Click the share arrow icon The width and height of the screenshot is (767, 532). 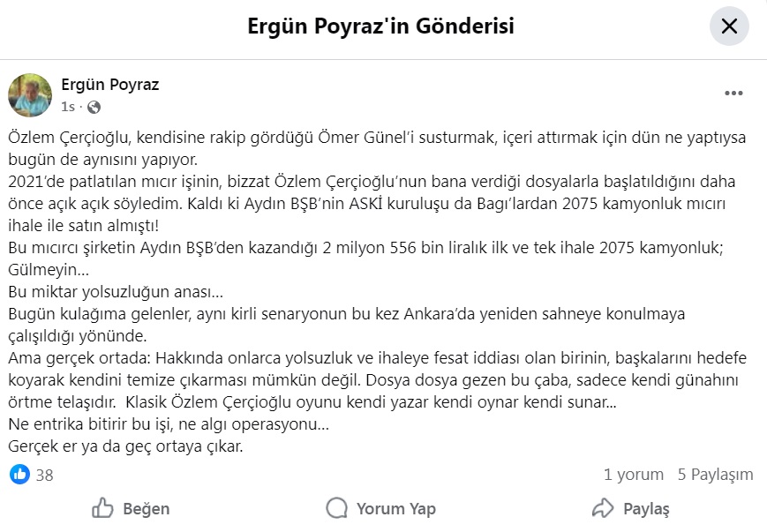coord(603,508)
